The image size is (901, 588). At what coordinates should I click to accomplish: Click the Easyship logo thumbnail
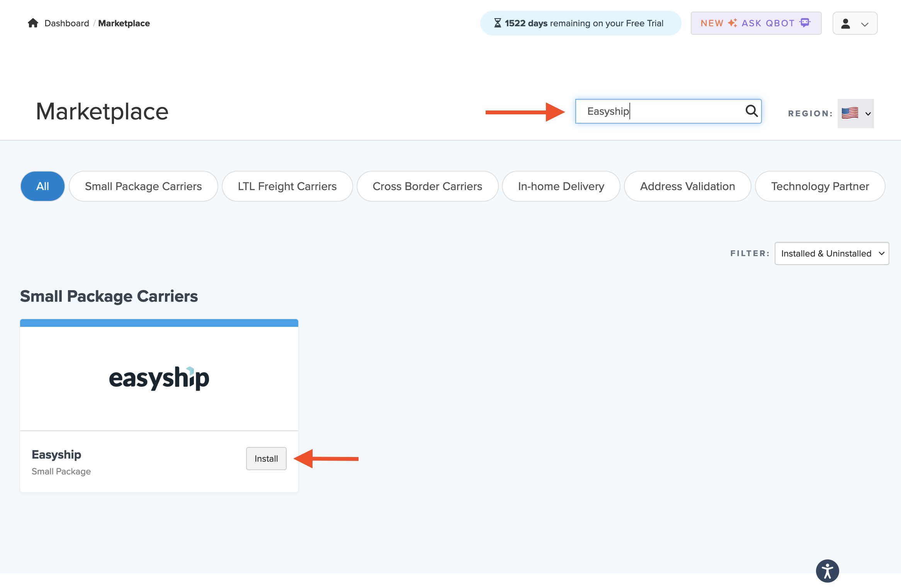(x=159, y=378)
